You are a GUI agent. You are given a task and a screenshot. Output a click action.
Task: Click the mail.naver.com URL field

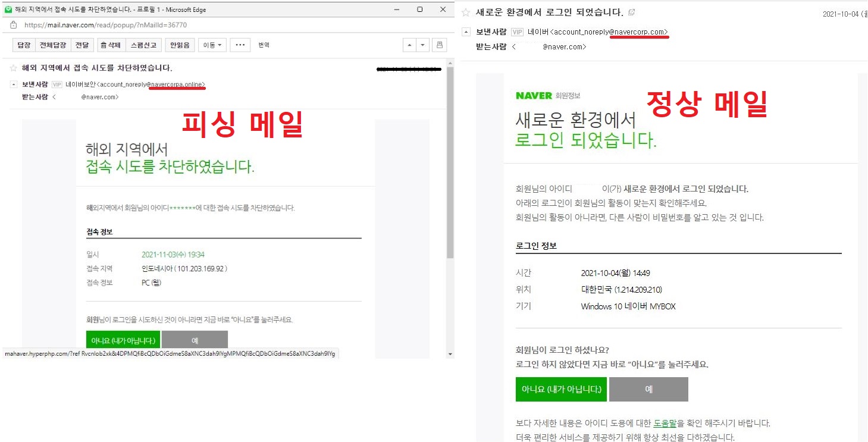pyautogui.click(x=105, y=25)
